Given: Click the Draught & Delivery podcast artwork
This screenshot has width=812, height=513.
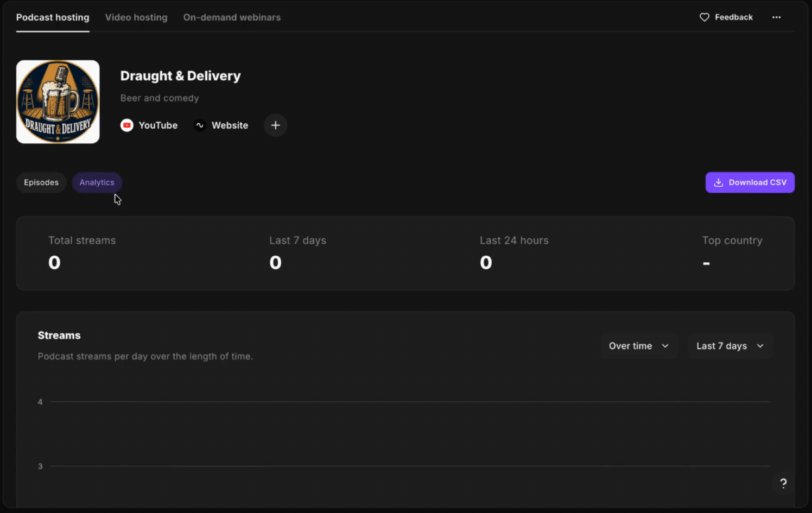Looking at the screenshot, I should tap(58, 102).
